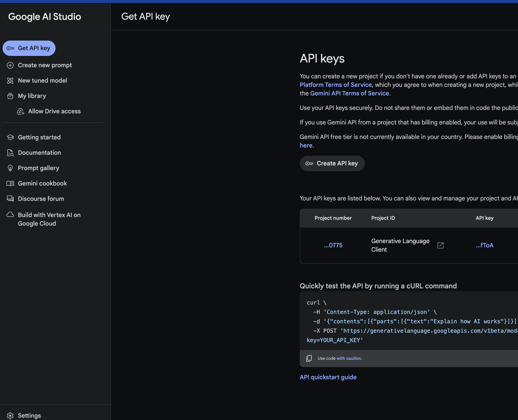Viewport: 518px width, 420px height.
Task: Open Create new prompt
Action: click(45, 65)
